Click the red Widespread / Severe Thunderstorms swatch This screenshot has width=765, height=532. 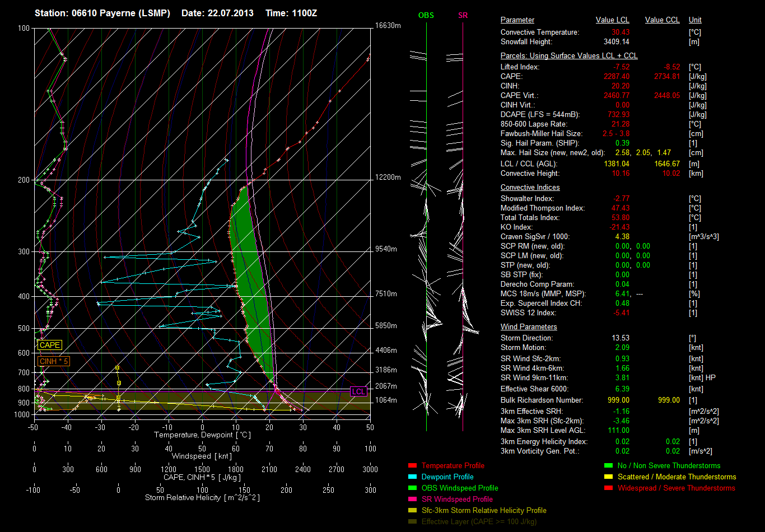click(x=608, y=488)
